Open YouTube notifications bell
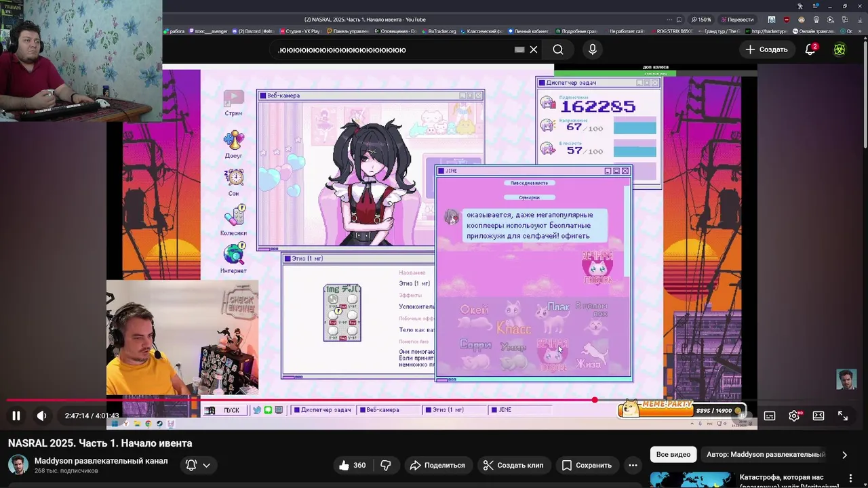The width and height of the screenshot is (868, 488). click(810, 49)
